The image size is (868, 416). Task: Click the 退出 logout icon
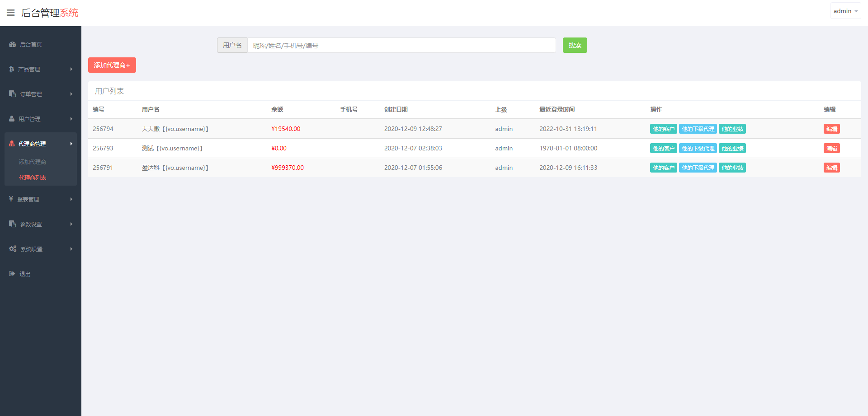11,273
